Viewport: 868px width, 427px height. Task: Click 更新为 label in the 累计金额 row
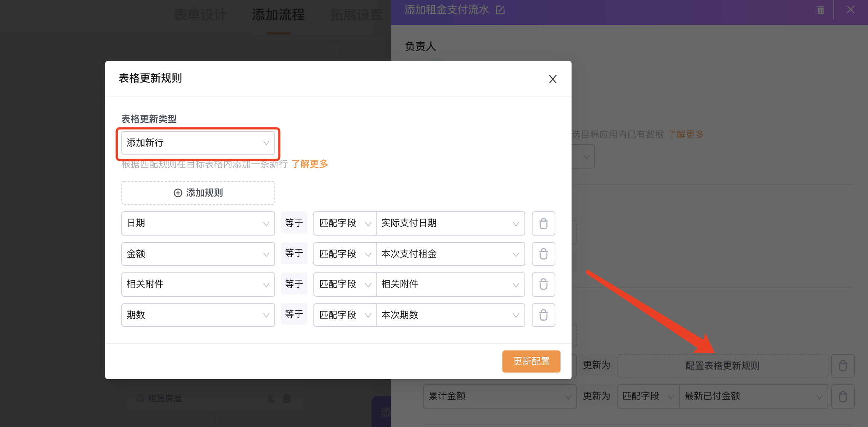[x=597, y=396]
